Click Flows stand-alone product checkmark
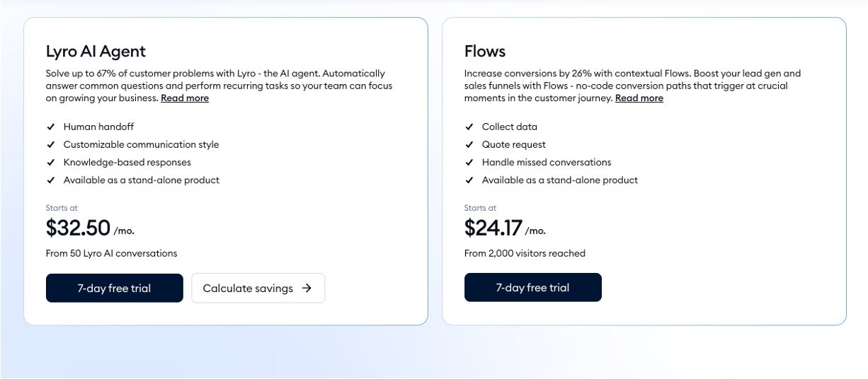 click(x=469, y=180)
